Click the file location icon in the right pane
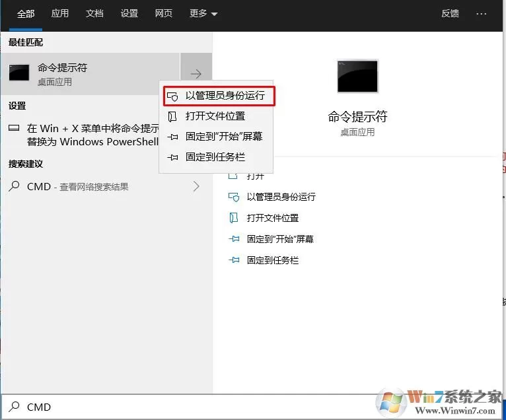Screen dimensions: 506x420 click(234, 218)
